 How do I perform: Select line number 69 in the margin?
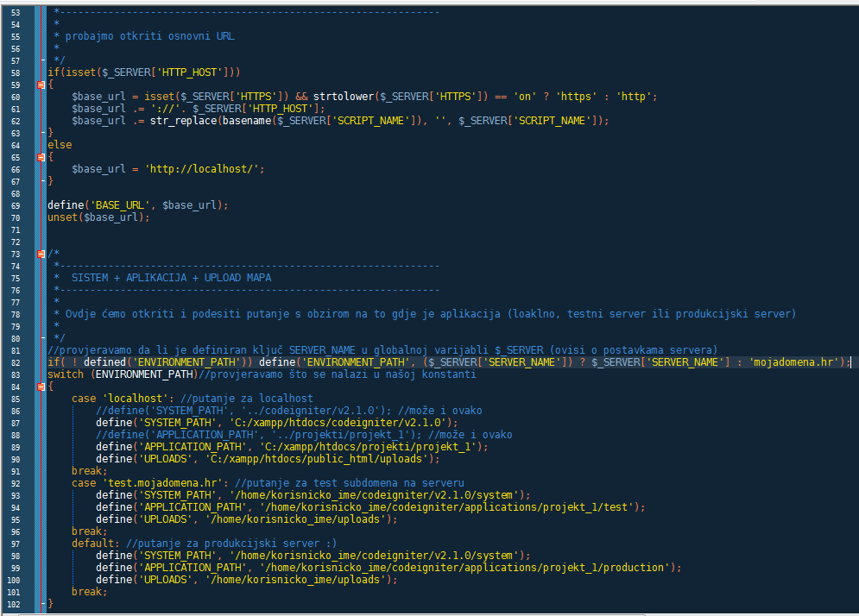(16, 205)
